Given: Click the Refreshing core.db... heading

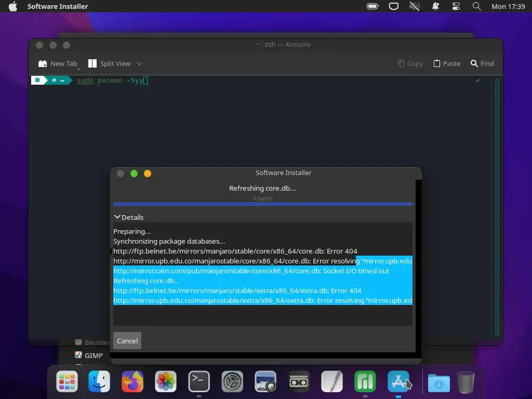Looking at the screenshot, I should coord(262,188).
